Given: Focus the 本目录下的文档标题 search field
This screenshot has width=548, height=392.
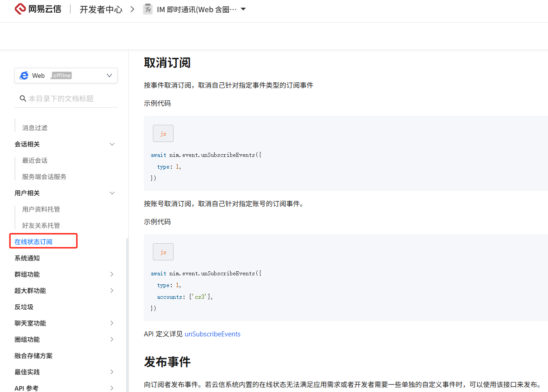Looking at the screenshot, I should (66, 99).
